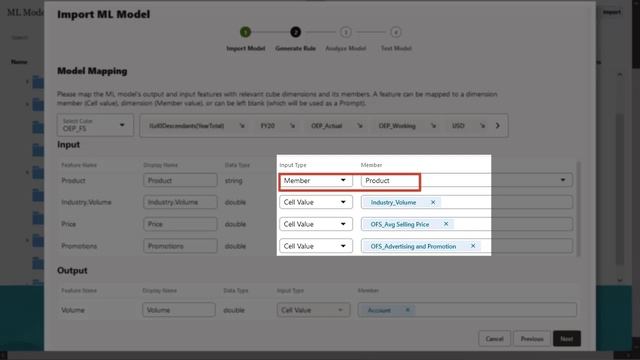Select step 2 Generate Rule
The image size is (640, 360).
click(296, 32)
